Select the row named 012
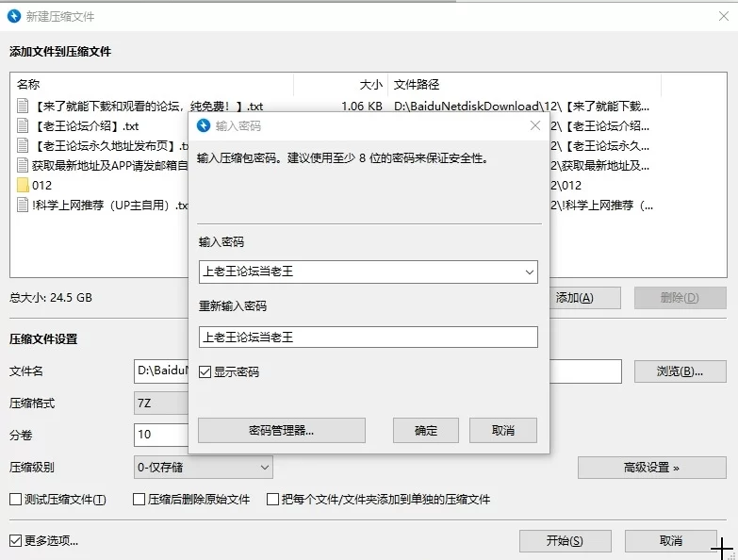 pos(41,186)
